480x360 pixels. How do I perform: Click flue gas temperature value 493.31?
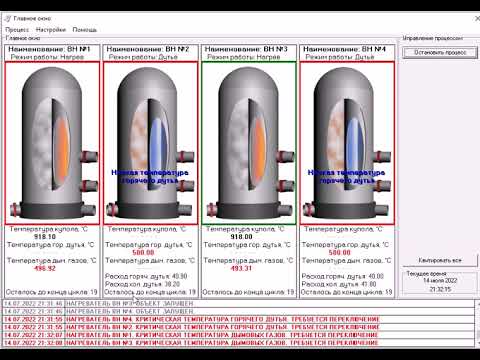click(241, 268)
